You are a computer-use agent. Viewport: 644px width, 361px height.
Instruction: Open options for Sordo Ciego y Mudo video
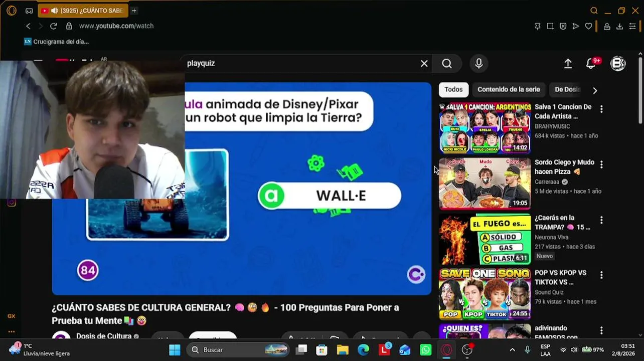pos(601,164)
